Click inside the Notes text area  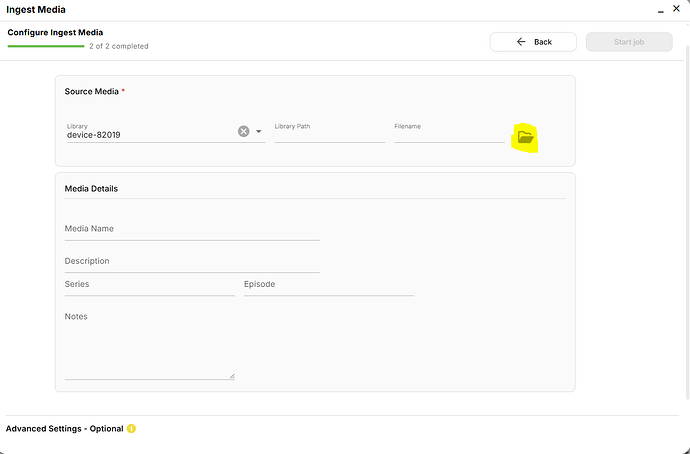tap(149, 345)
